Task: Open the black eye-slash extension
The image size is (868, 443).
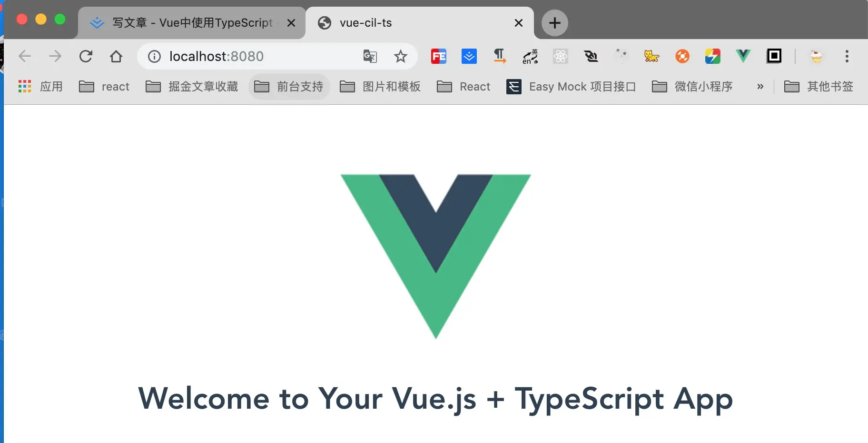Action: (x=591, y=56)
